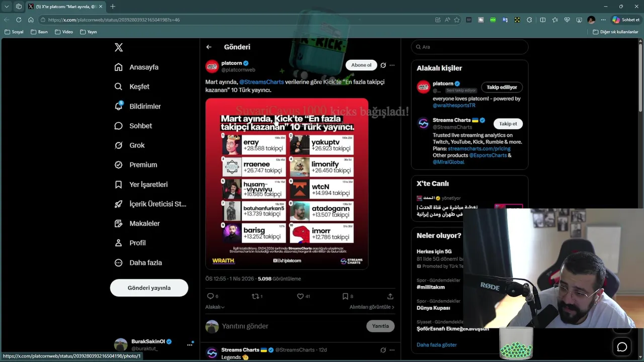Click the Ara search field

tap(469, 47)
